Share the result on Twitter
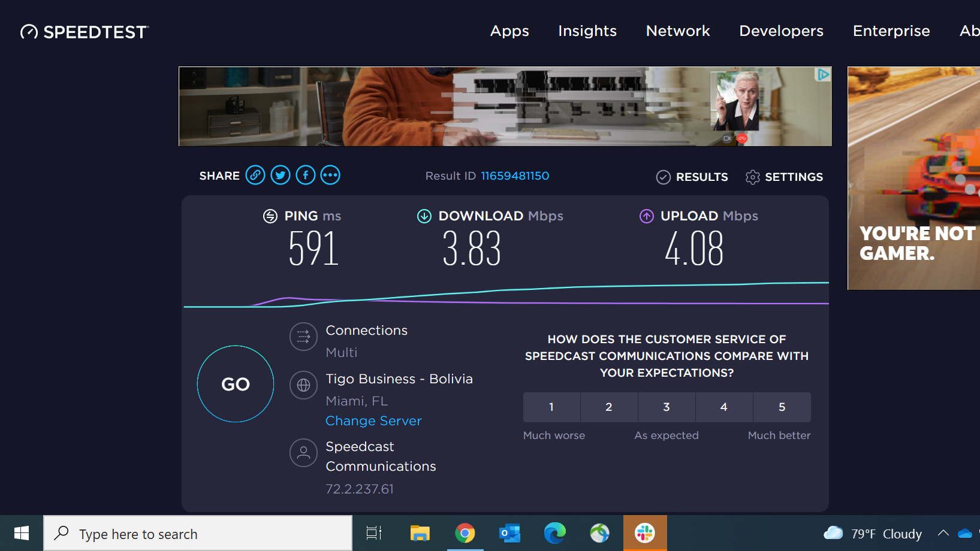The width and height of the screenshot is (980, 551). [x=281, y=175]
